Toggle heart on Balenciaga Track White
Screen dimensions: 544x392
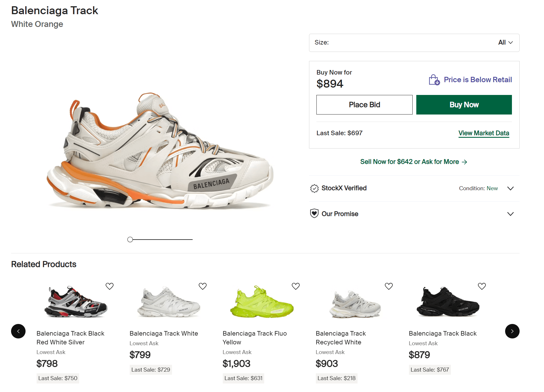coord(203,286)
